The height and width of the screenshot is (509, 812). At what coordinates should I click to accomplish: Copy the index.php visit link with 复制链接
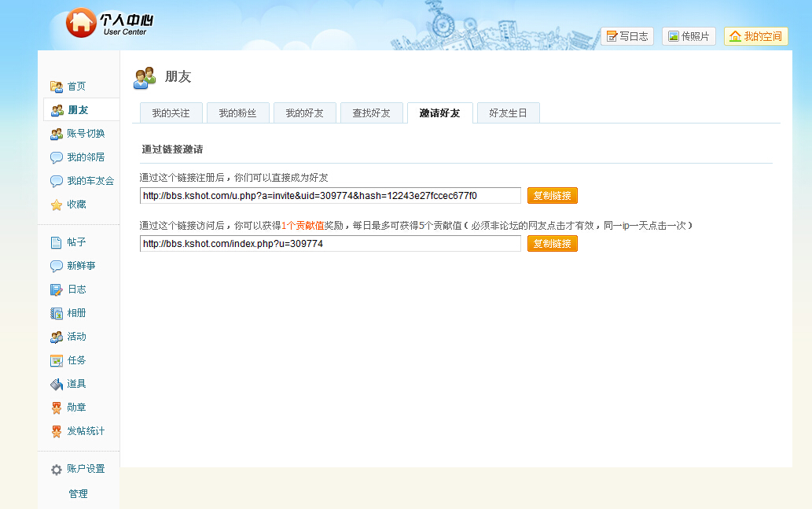(x=552, y=244)
